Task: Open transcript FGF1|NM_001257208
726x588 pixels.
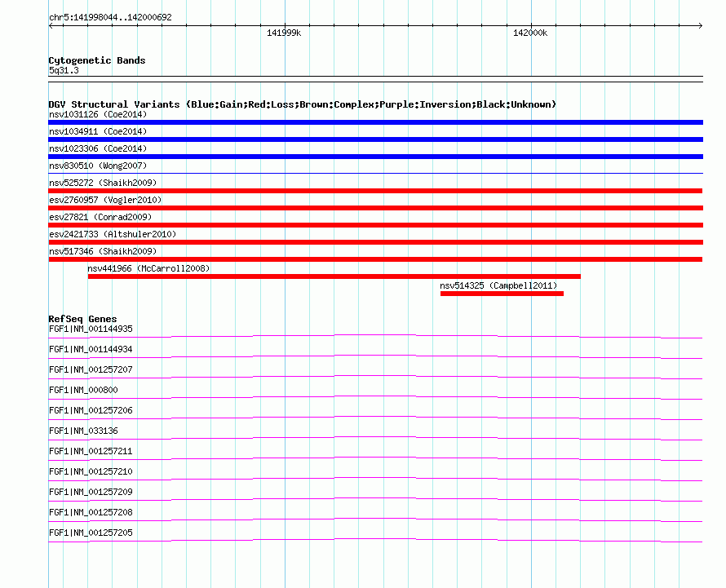Action: coord(91,512)
